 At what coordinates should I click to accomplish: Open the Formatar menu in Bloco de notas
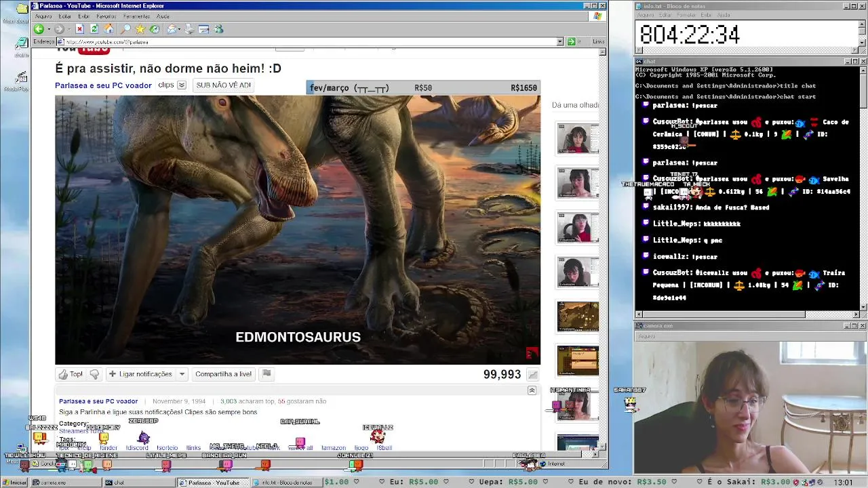(686, 15)
